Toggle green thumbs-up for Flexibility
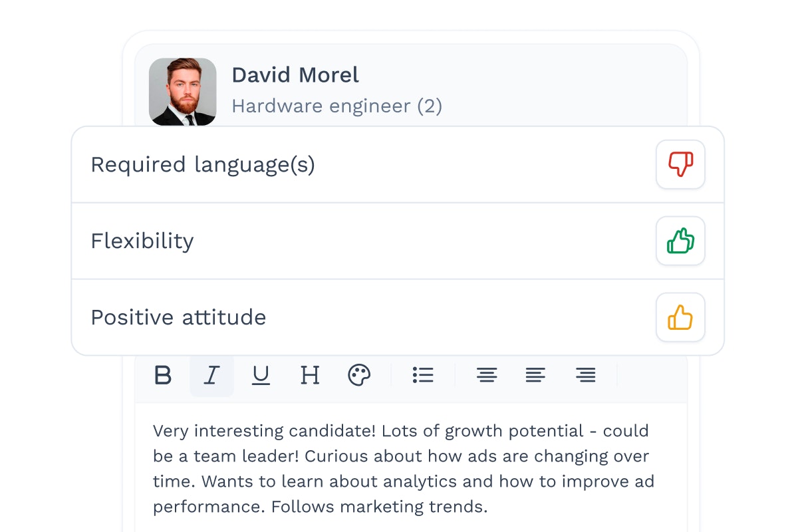798x532 pixels. (680, 241)
